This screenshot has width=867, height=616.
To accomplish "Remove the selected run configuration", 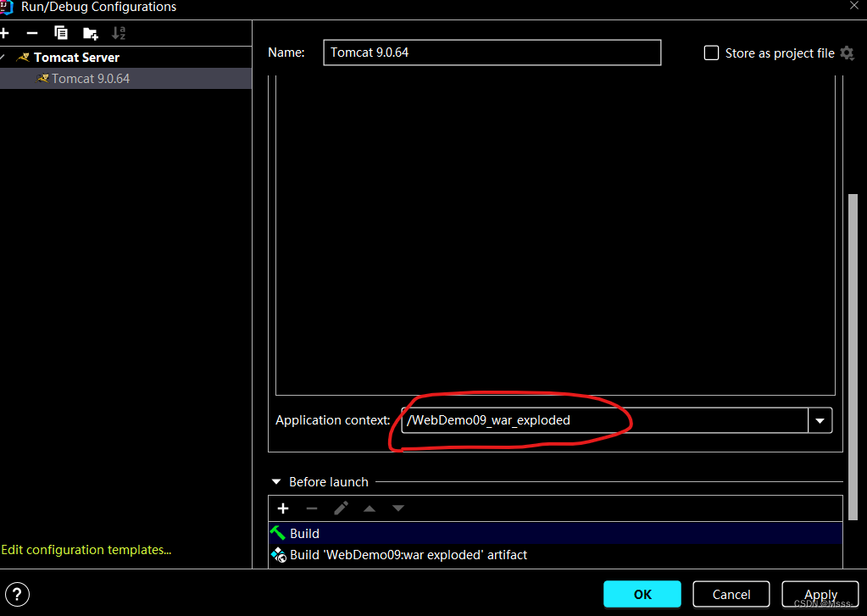I will [32, 33].
